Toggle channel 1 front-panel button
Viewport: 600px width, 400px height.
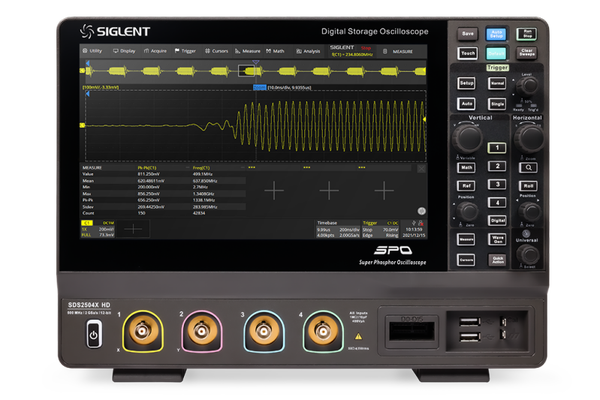pos(497,148)
